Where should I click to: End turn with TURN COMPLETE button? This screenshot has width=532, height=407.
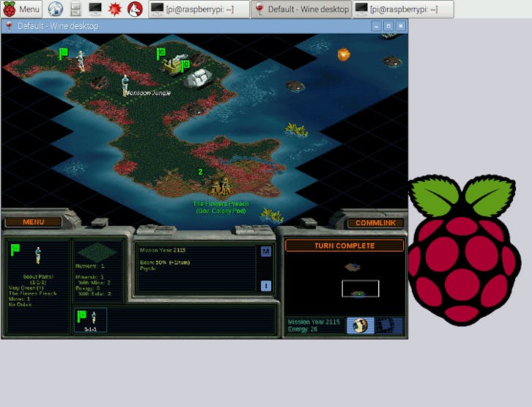click(x=344, y=246)
